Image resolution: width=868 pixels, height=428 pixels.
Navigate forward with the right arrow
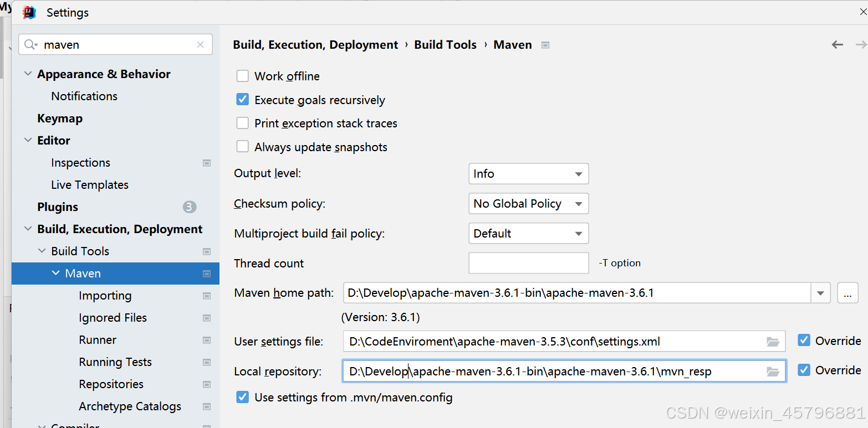click(x=861, y=45)
